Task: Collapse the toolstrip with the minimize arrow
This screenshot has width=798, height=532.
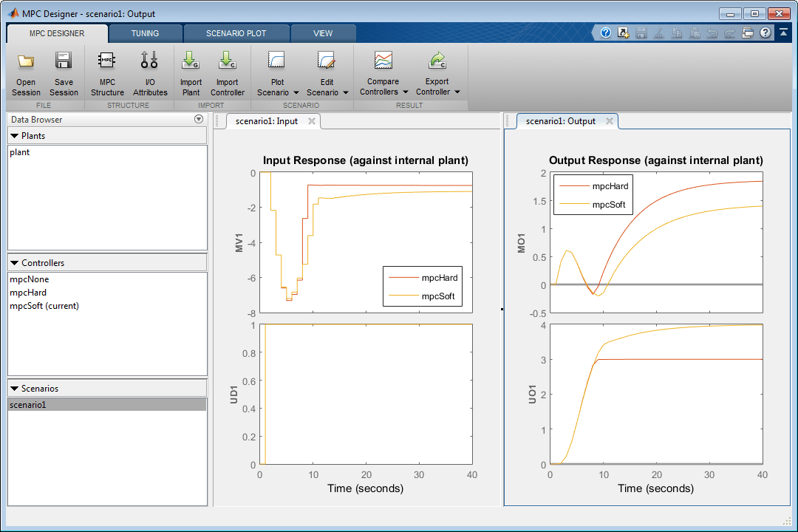Action: (x=782, y=33)
